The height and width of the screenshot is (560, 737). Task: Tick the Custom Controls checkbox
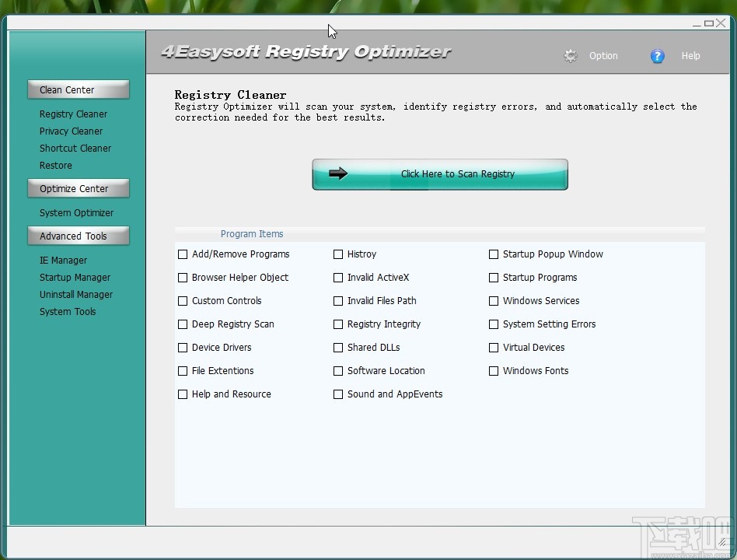(x=183, y=301)
